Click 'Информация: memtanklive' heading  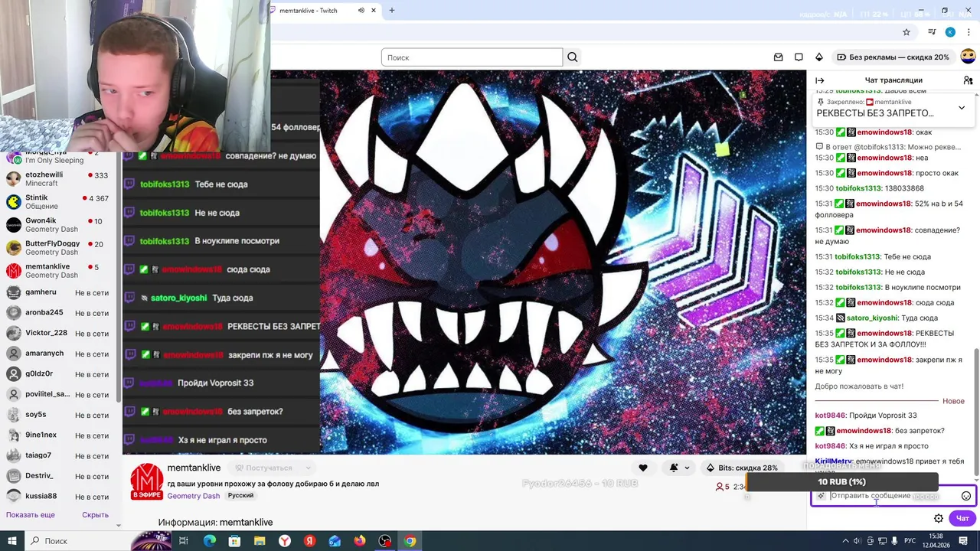pyautogui.click(x=215, y=523)
